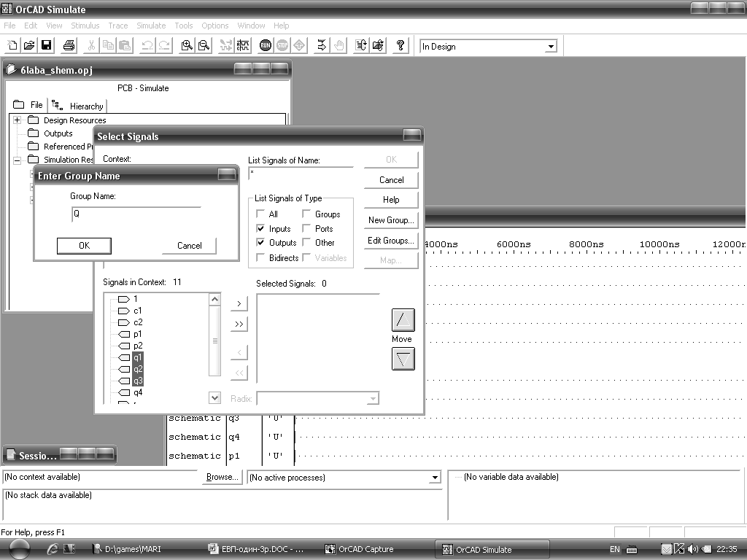The height and width of the screenshot is (560, 747).
Task: Confirm group name with OK button
Action: pos(84,246)
